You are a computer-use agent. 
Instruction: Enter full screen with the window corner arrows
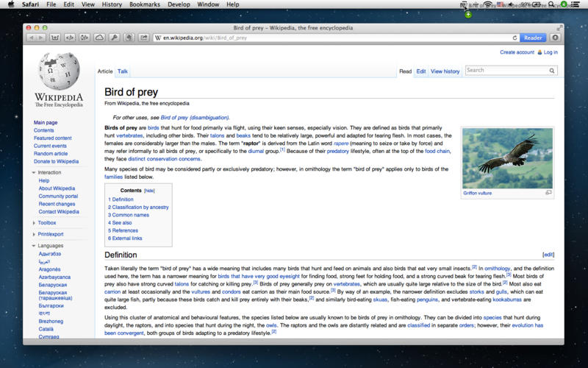559,28
